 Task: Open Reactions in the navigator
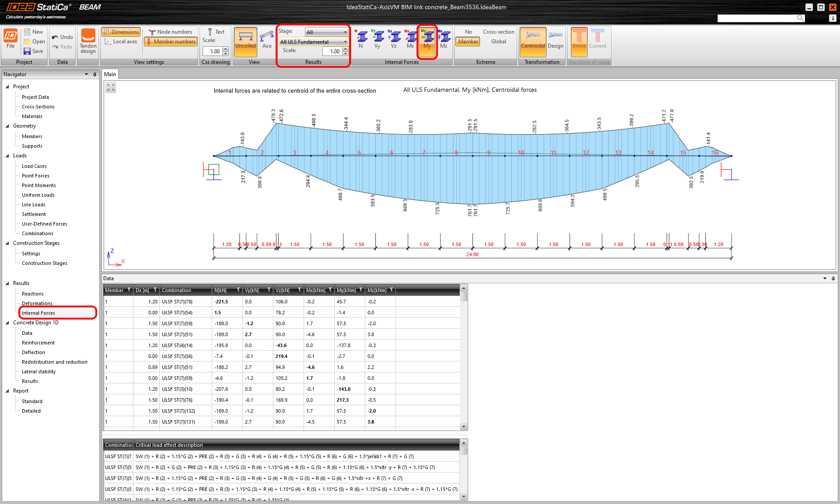[33, 294]
